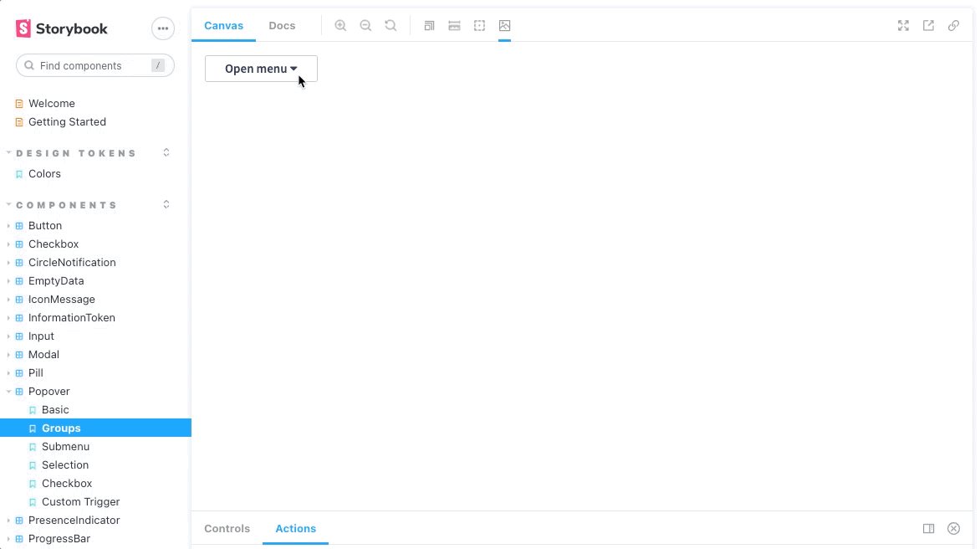Close the addons panel
Image resolution: width=980 pixels, height=549 pixels.
point(953,529)
